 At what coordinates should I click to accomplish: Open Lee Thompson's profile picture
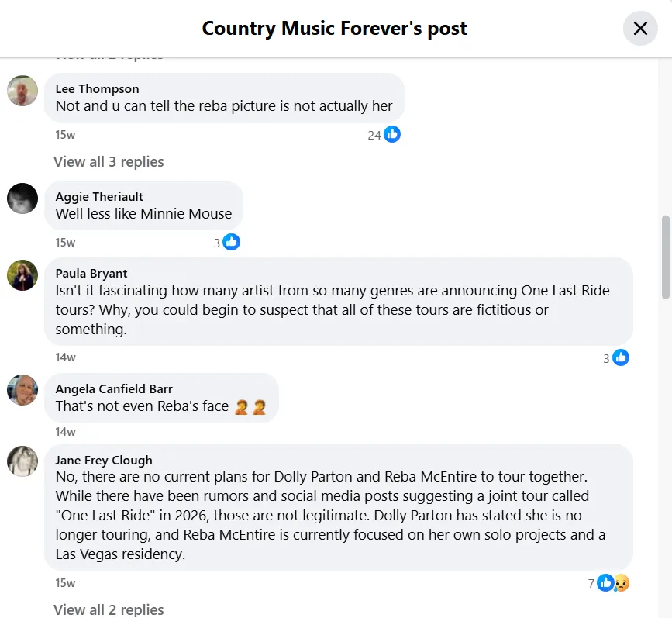click(x=22, y=91)
